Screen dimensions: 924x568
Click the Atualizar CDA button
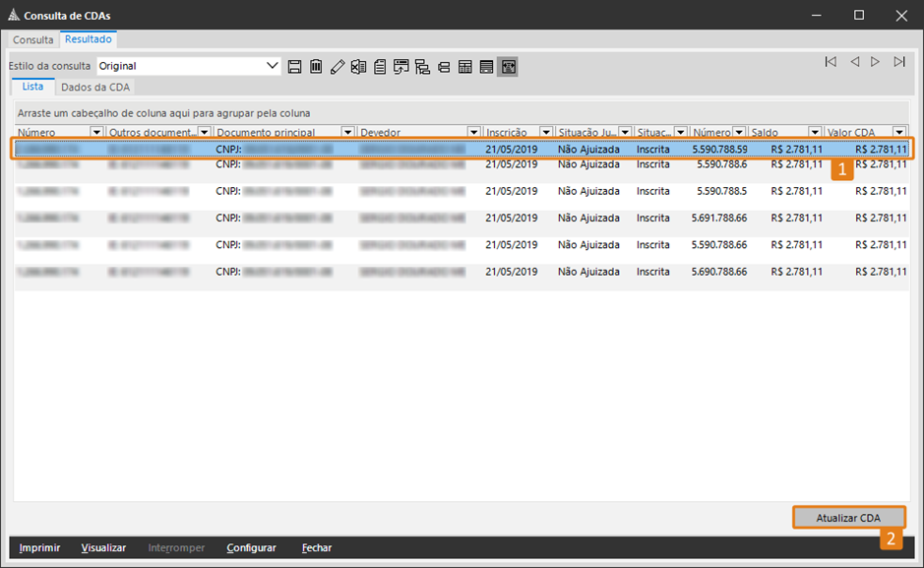click(848, 518)
